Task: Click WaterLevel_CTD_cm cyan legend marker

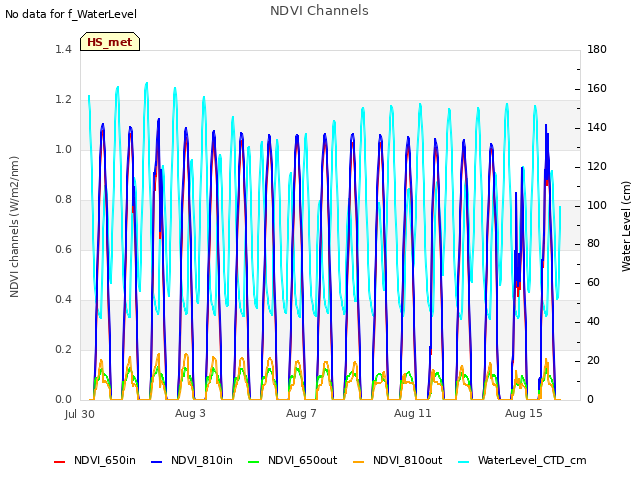Action: (x=463, y=462)
